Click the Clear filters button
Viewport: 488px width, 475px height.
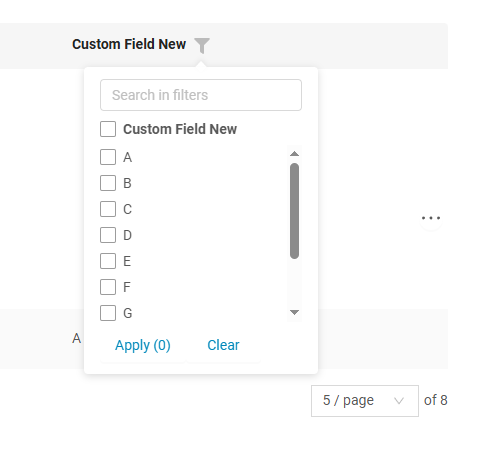pyautogui.click(x=223, y=345)
